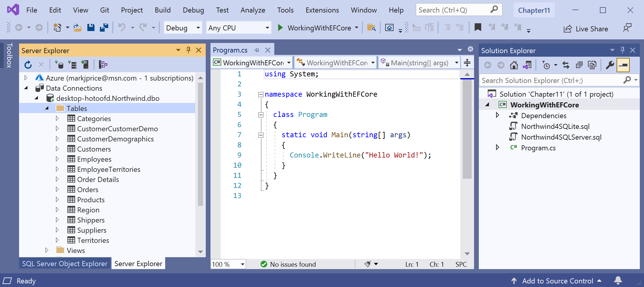Click Save All on the main toolbar
Image resolution: width=644 pixels, height=287 pixels.
pyautogui.click(x=103, y=27)
